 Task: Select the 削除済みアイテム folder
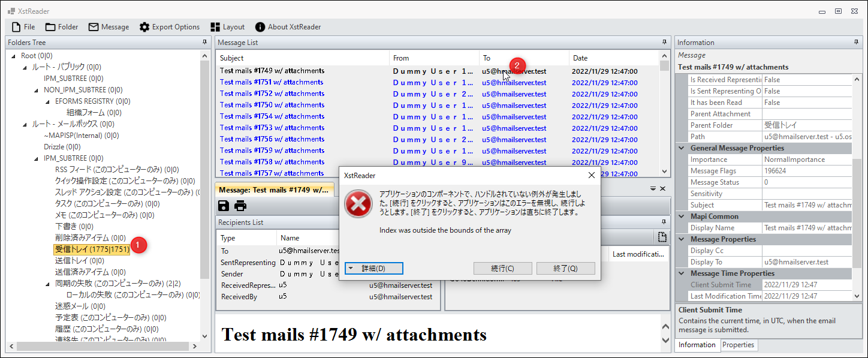(91, 238)
